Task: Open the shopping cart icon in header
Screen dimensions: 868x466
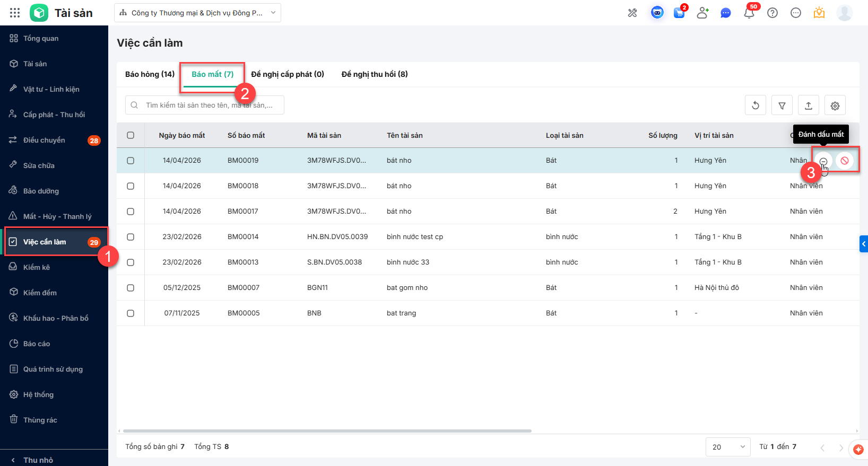Action: pos(679,13)
